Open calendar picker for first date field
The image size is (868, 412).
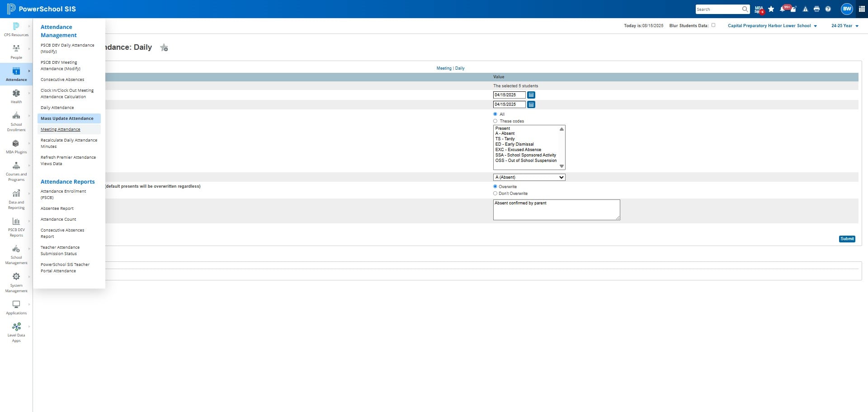point(531,95)
